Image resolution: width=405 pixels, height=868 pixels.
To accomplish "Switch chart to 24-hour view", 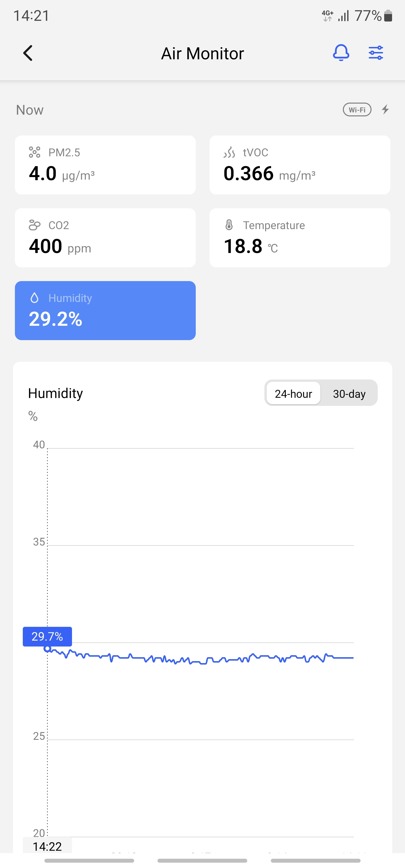I will (293, 394).
